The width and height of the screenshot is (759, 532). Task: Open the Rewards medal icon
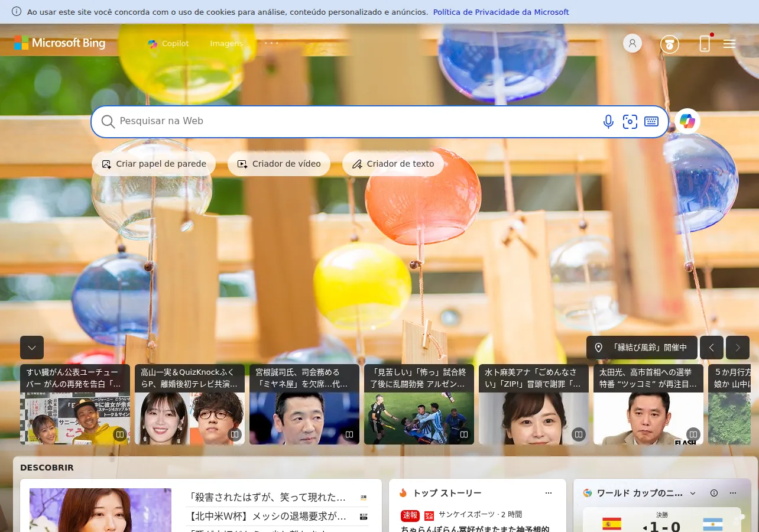(670, 44)
